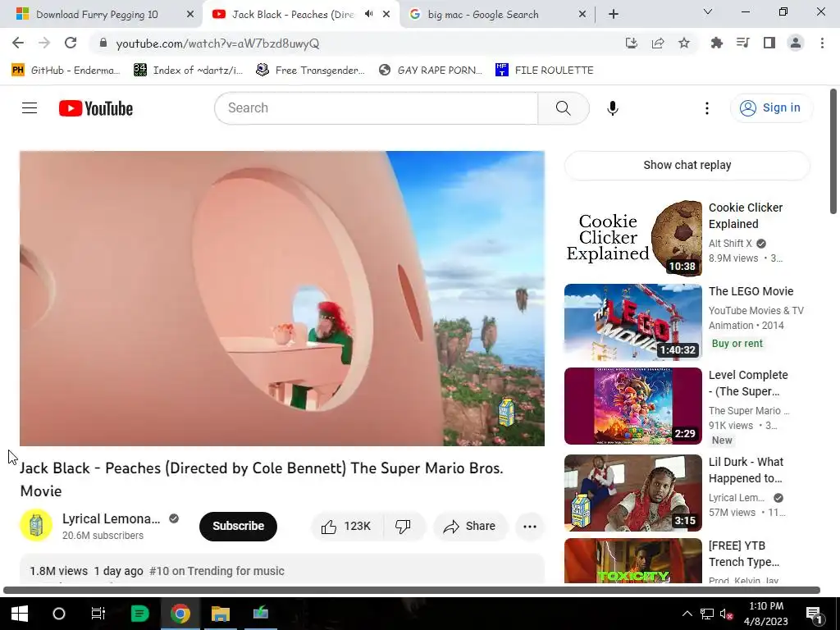Click Buy or rent for LEGO Movie
Screen dimensions: 840x630
737,344
